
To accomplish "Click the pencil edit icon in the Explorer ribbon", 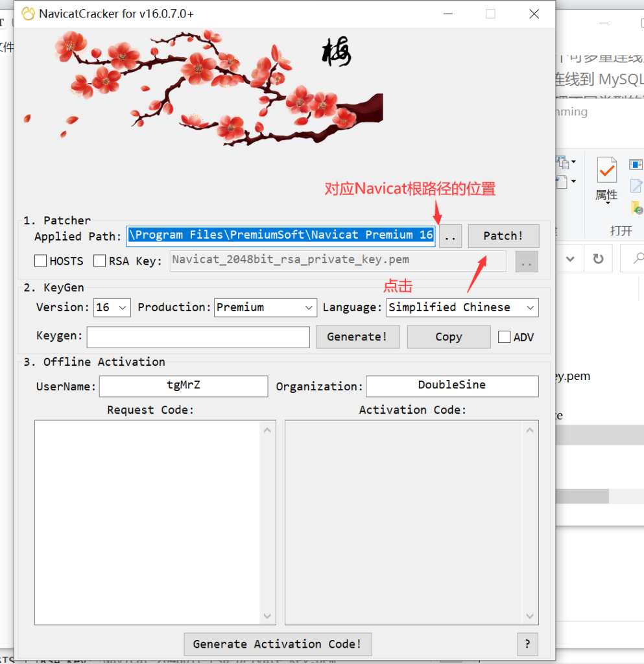I will coord(635,186).
